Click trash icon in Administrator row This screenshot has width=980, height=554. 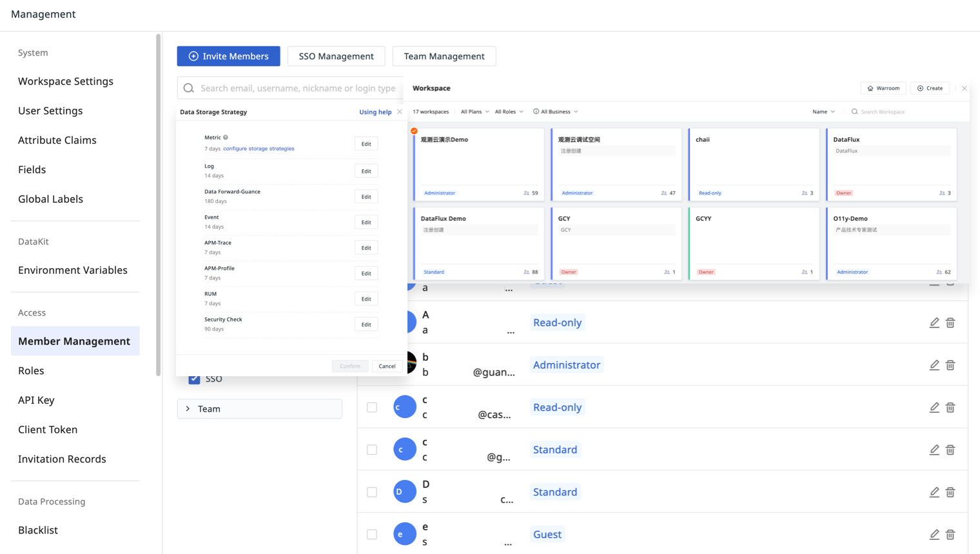950,365
